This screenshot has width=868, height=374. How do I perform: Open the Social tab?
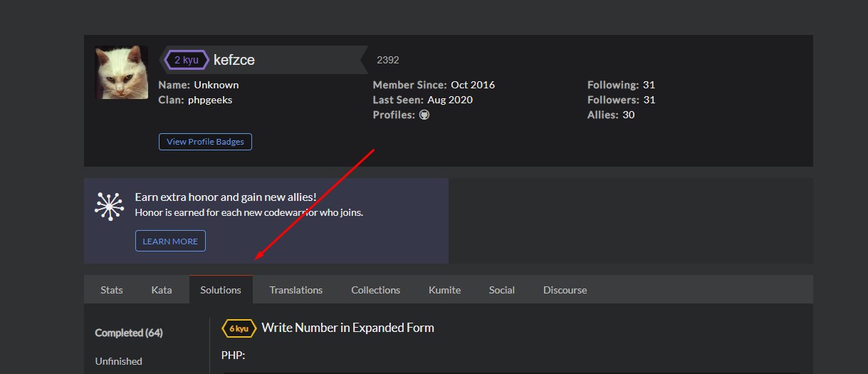[502, 290]
